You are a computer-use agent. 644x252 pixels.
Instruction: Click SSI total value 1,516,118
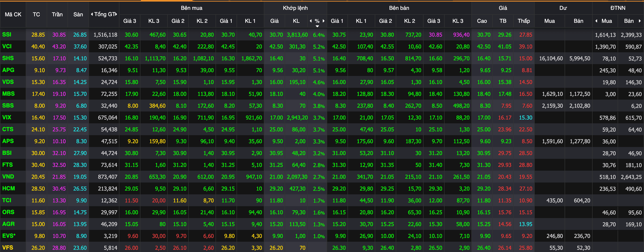coord(105,35)
